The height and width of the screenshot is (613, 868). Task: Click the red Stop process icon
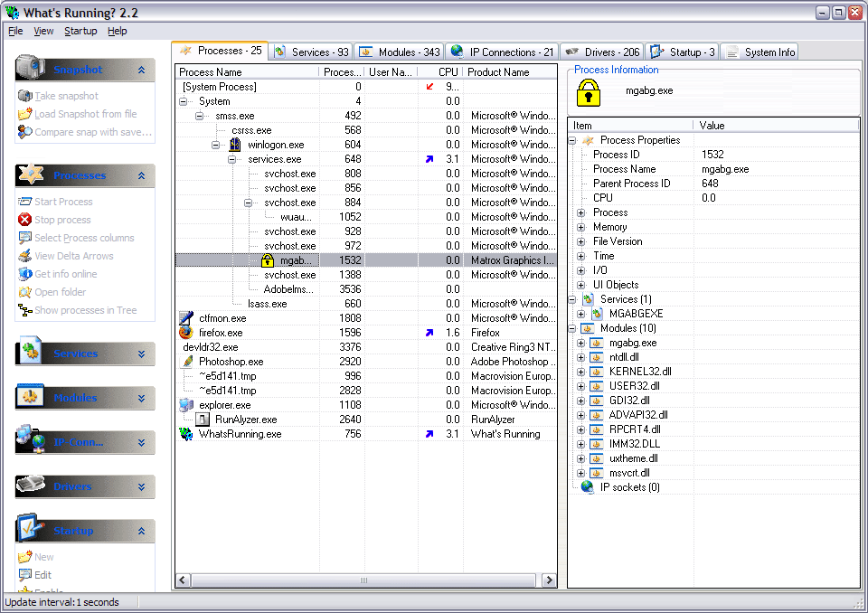click(25, 220)
